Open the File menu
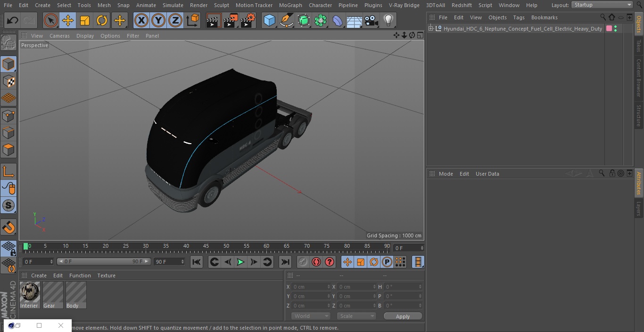This screenshot has height=332, width=644. tap(8, 5)
